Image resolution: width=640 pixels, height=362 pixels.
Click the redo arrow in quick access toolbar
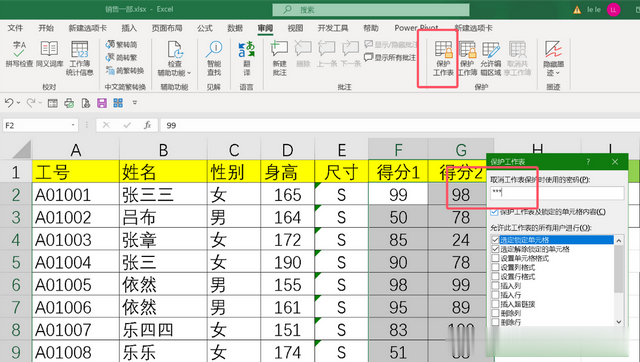click(x=31, y=103)
